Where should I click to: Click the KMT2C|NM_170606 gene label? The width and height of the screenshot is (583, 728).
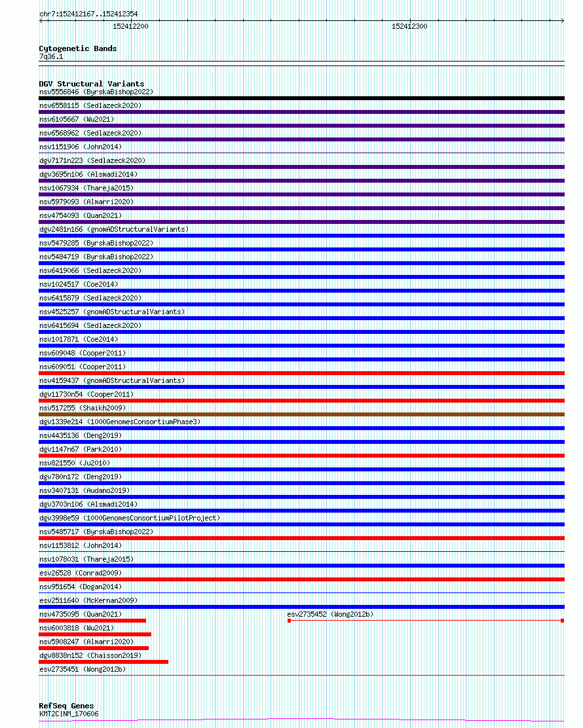point(69,714)
